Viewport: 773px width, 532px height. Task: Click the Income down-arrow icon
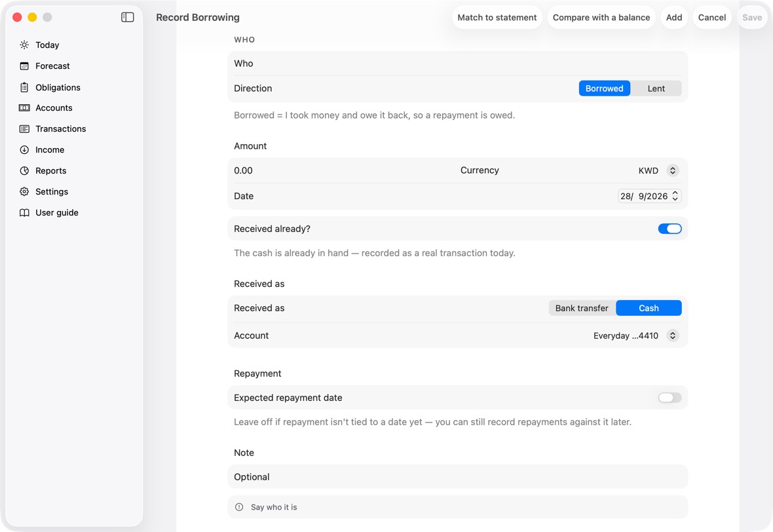(24, 150)
